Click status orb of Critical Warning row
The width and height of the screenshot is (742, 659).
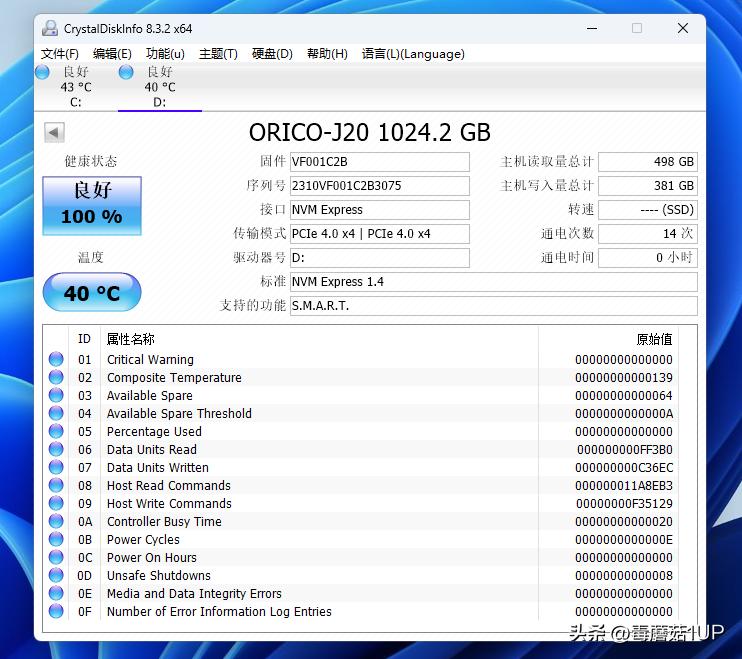pyautogui.click(x=56, y=359)
